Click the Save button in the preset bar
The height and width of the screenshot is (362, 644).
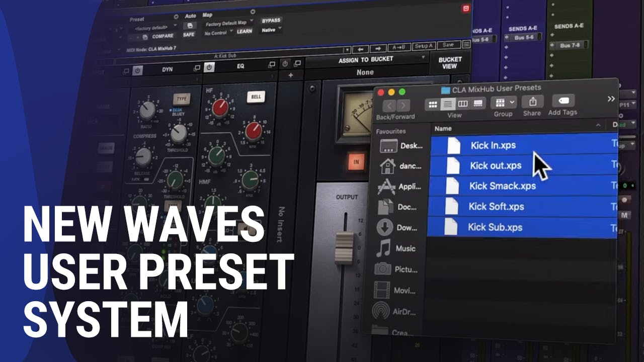point(448,45)
